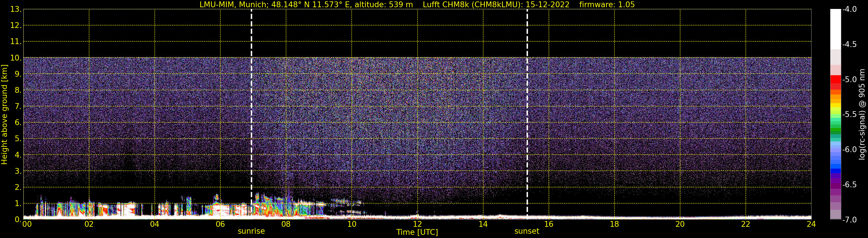Click the x-axis tick label '04'
868x238 pixels.
tap(155, 224)
